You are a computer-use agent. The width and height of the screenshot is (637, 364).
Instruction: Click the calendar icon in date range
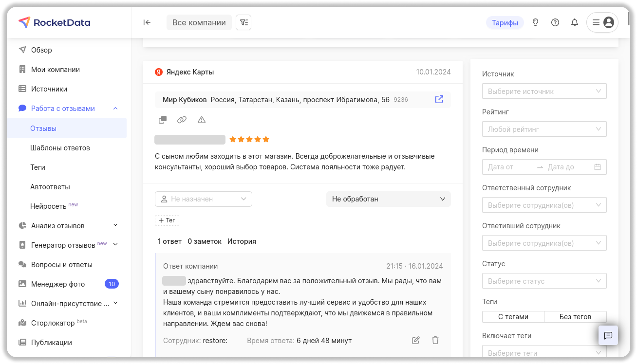598,167
